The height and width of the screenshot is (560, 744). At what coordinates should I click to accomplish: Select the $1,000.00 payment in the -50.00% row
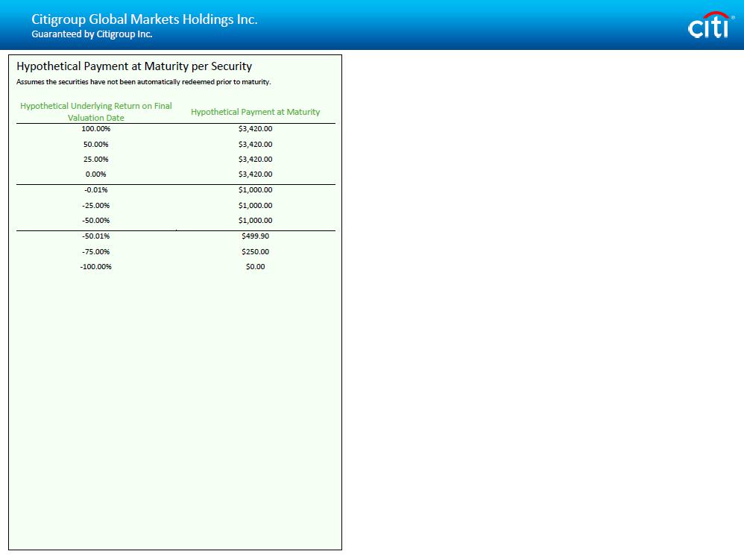255,220
